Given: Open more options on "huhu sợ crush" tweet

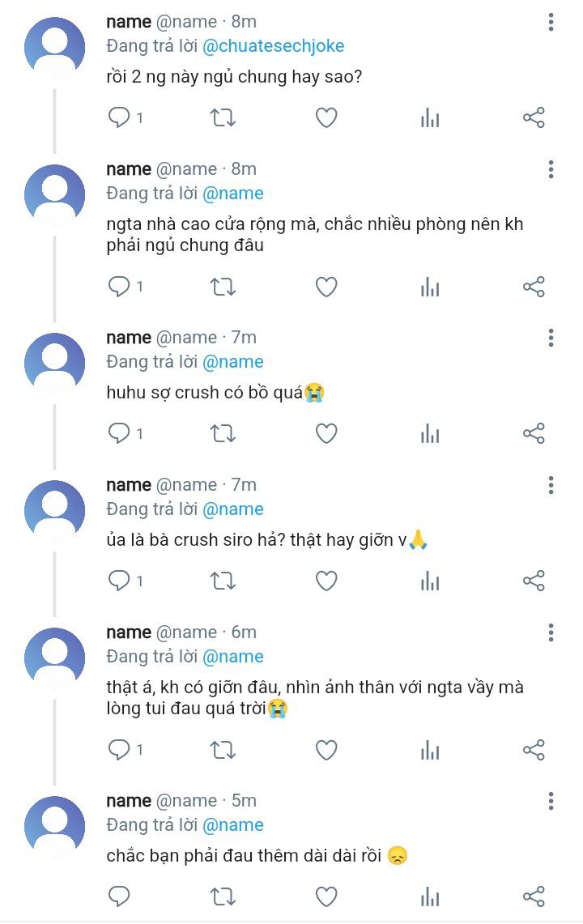Looking at the screenshot, I should pos(551,338).
